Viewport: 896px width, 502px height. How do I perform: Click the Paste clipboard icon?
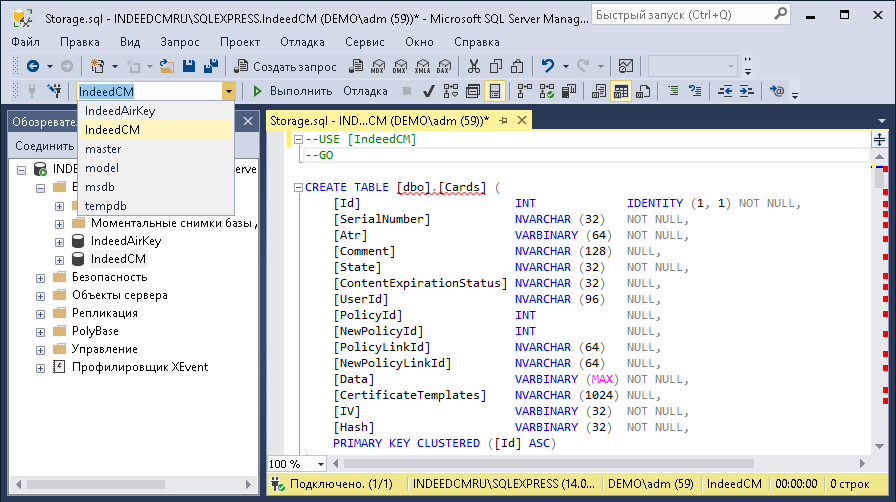tap(518, 66)
